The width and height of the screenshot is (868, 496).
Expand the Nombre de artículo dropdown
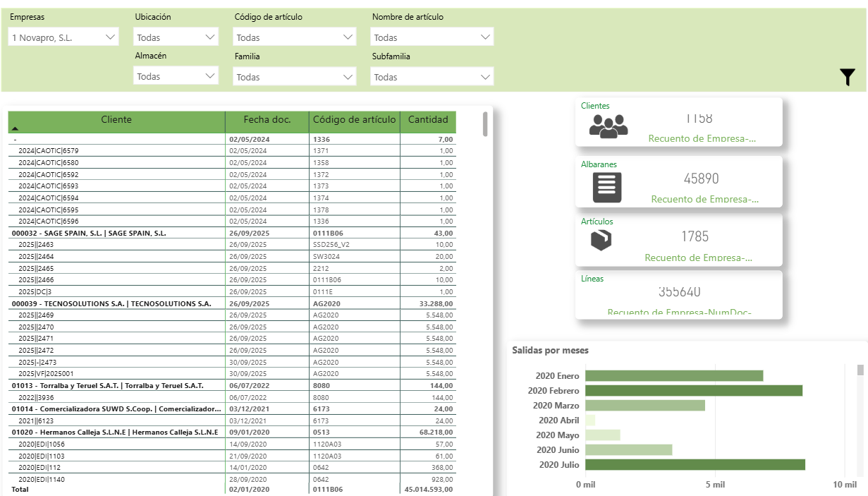pos(432,37)
